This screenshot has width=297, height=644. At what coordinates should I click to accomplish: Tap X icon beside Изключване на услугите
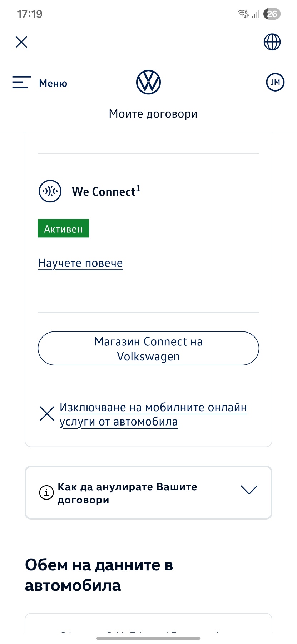click(47, 414)
